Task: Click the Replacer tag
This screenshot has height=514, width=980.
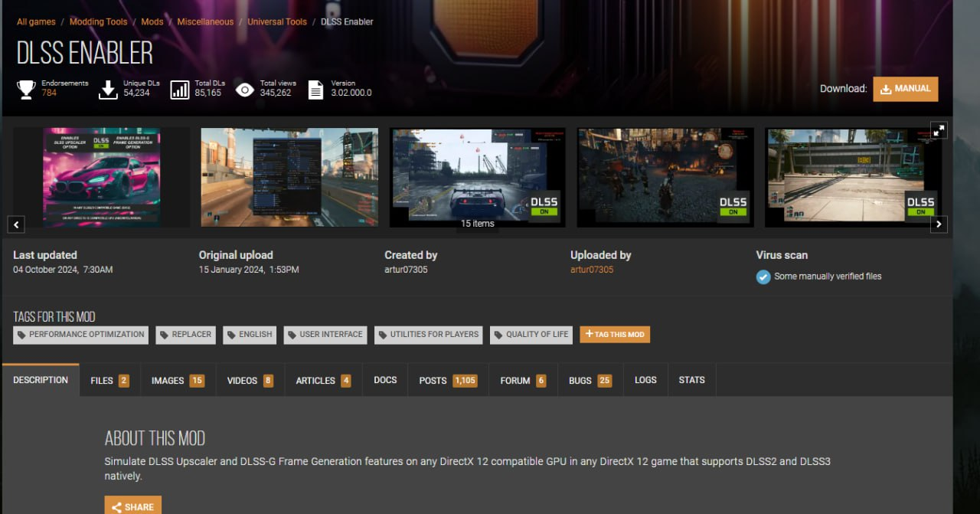Action: [185, 335]
